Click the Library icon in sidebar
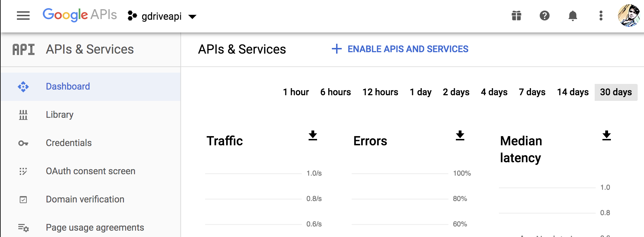 [23, 115]
